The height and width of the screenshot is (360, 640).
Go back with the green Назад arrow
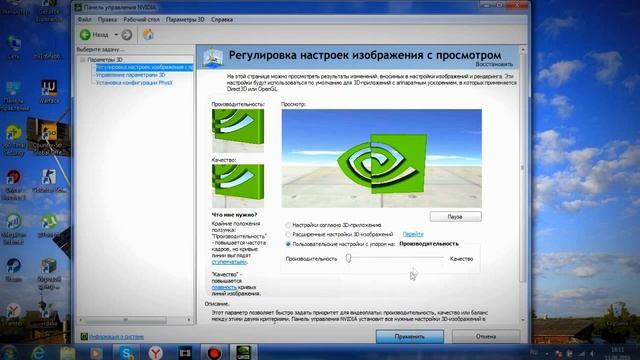tap(85, 35)
